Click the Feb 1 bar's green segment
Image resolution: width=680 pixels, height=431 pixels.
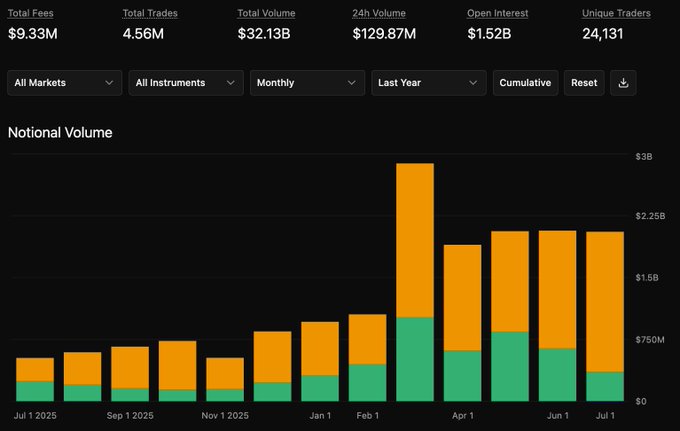[368, 383]
